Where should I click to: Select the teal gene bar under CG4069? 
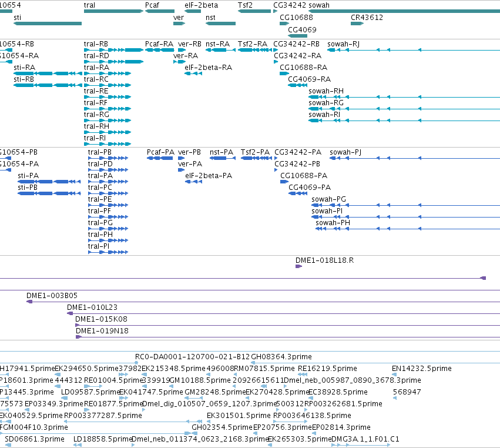(297, 36)
